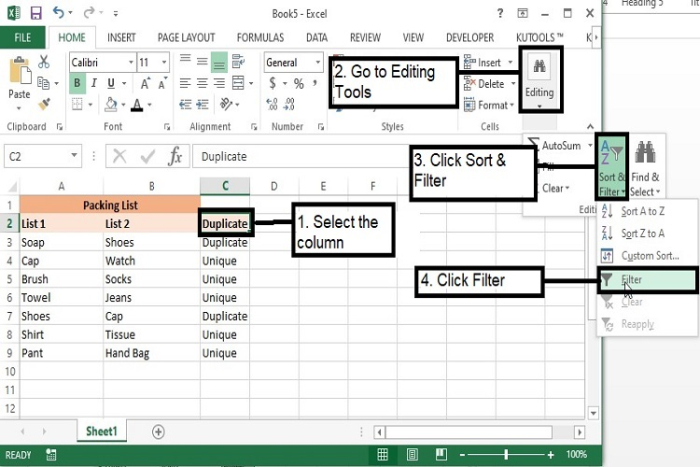The width and height of the screenshot is (700, 467).
Task: Align text right
Action: 219,83
